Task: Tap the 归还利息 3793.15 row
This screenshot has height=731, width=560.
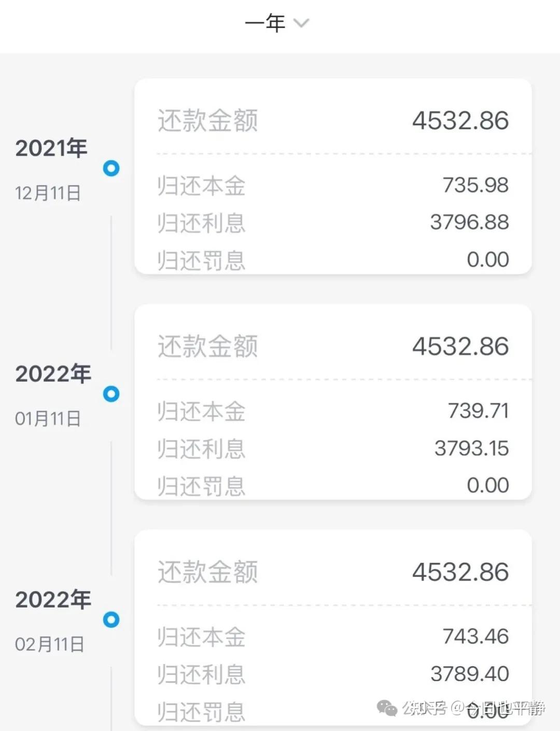Action: (333, 448)
